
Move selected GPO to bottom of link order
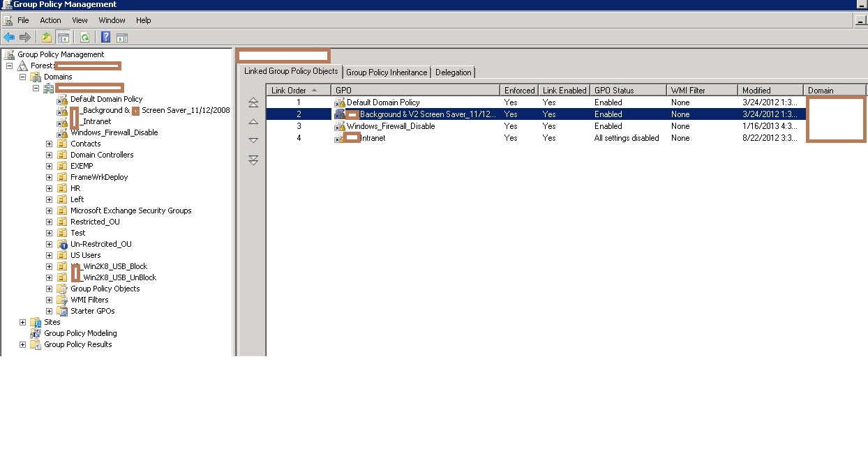252,160
